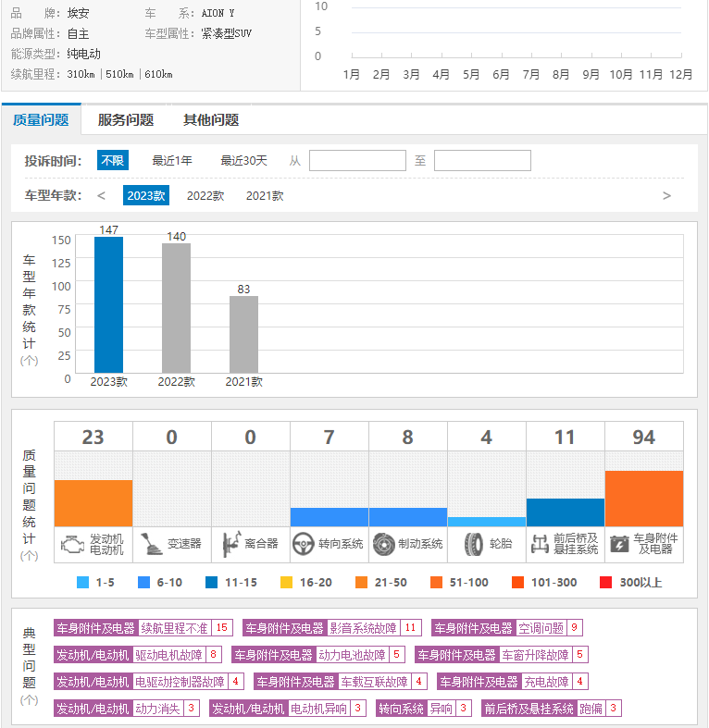Click the engine/motor (发动机电动机) icon

[x=72, y=544]
